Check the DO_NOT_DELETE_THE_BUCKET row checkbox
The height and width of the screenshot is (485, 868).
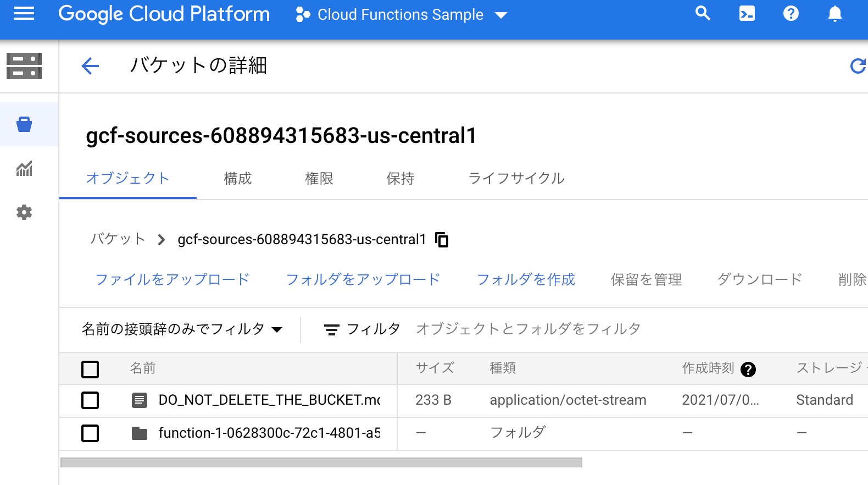(90, 400)
